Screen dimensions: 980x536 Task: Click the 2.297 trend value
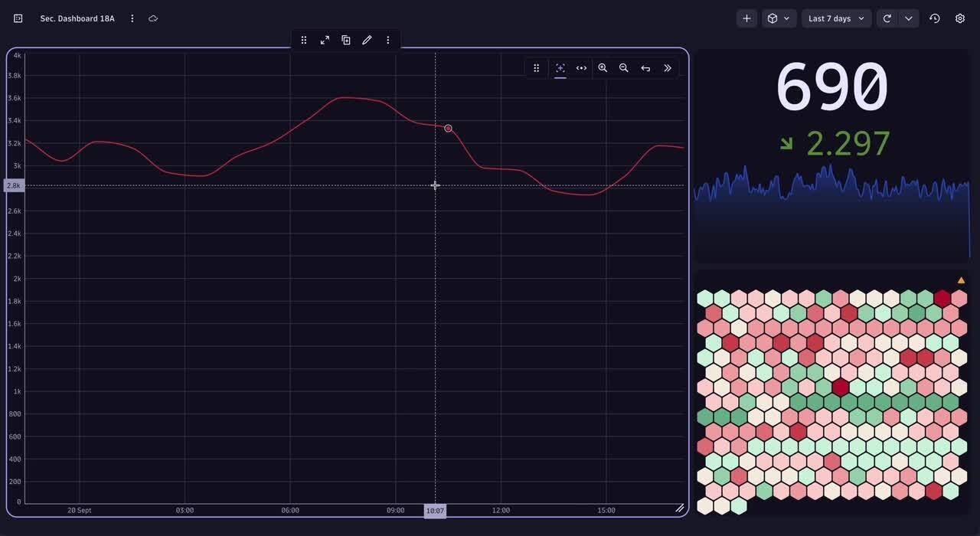[848, 143]
